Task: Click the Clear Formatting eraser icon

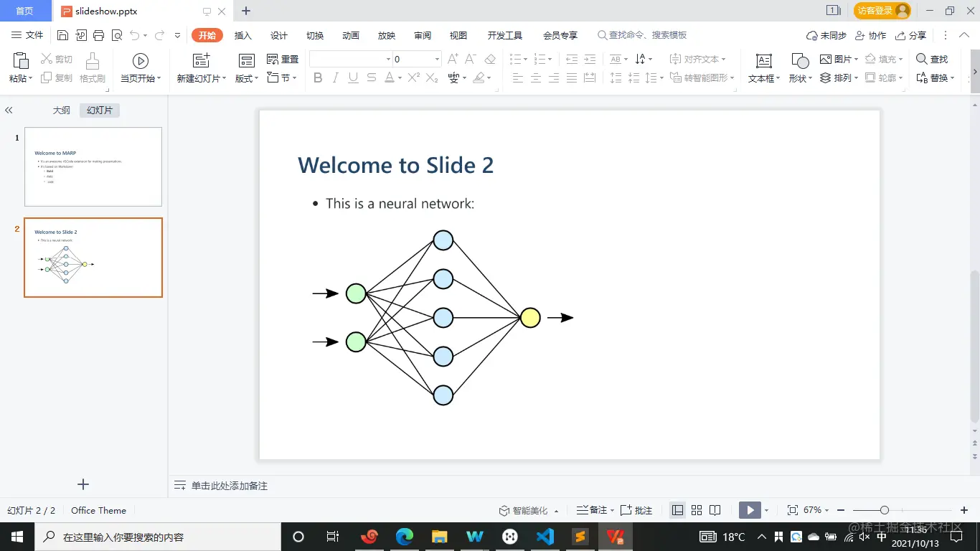Action: click(490, 59)
